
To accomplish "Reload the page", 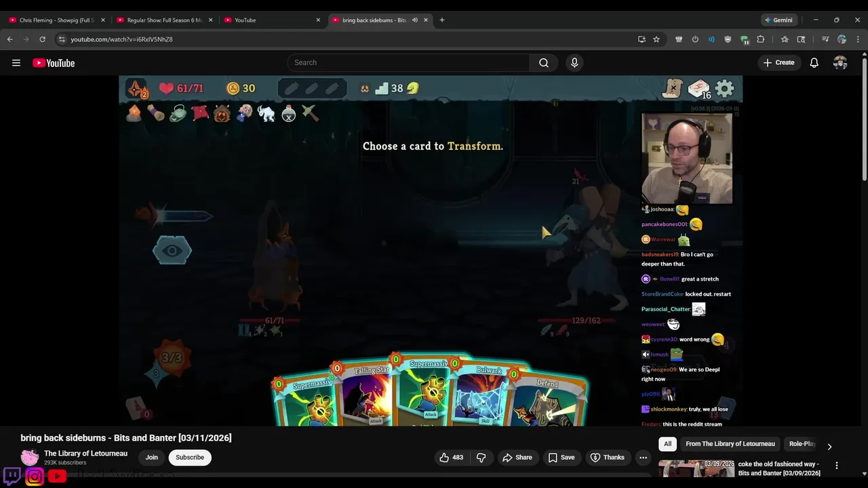I will pyautogui.click(x=42, y=39).
